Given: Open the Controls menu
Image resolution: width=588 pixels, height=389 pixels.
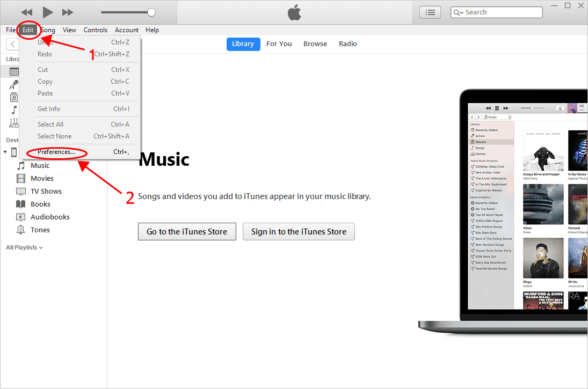Looking at the screenshot, I should pos(95,30).
